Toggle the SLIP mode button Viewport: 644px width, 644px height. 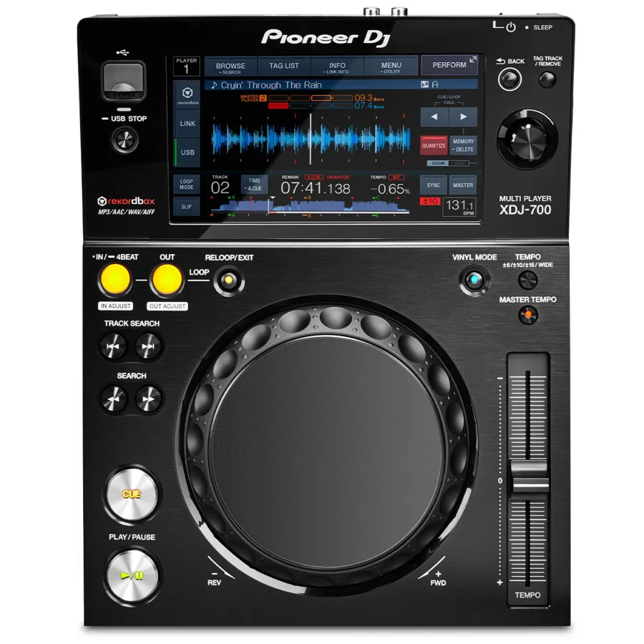(187, 207)
